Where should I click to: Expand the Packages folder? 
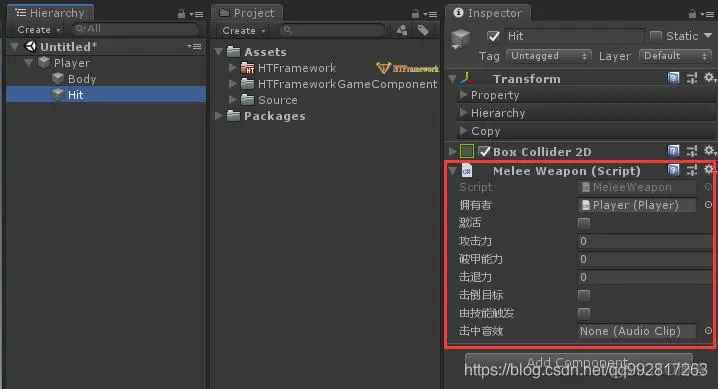click(x=219, y=116)
